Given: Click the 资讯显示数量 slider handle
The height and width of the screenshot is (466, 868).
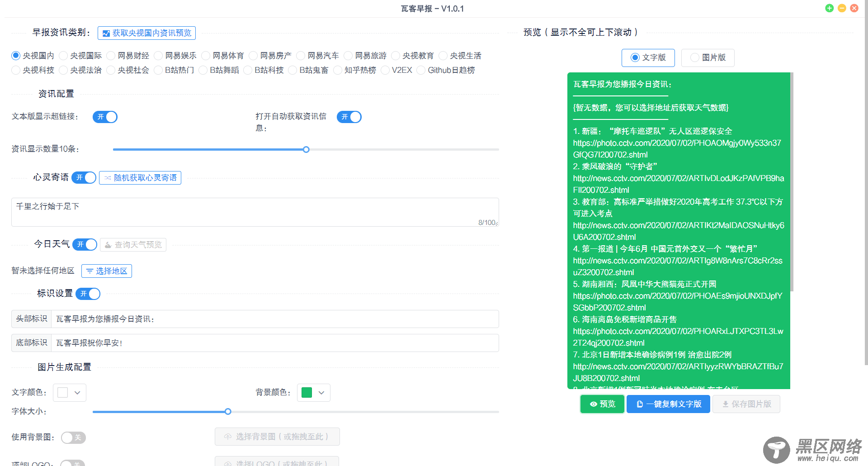Looking at the screenshot, I should pyautogui.click(x=306, y=149).
